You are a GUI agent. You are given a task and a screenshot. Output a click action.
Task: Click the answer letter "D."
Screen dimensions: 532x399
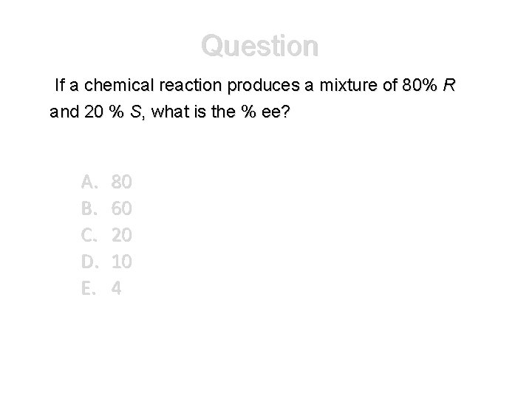pyautogui.click(x=90, y=262)
